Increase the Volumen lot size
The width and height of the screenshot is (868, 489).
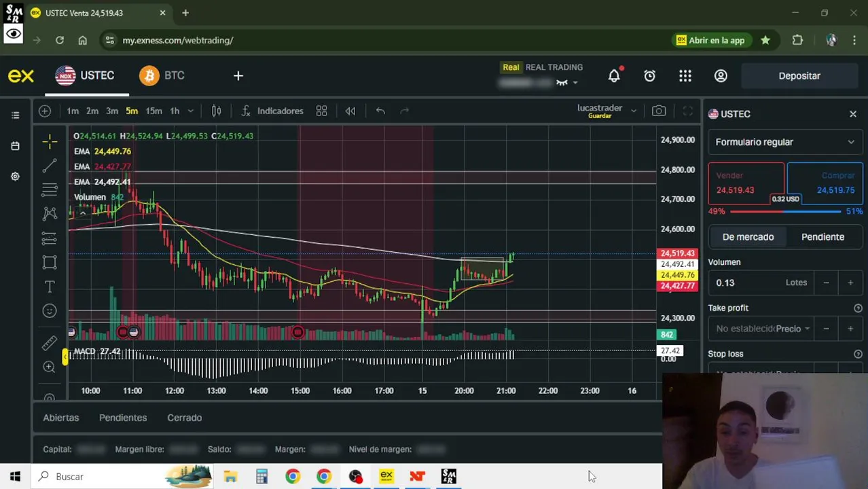[850, 283]
